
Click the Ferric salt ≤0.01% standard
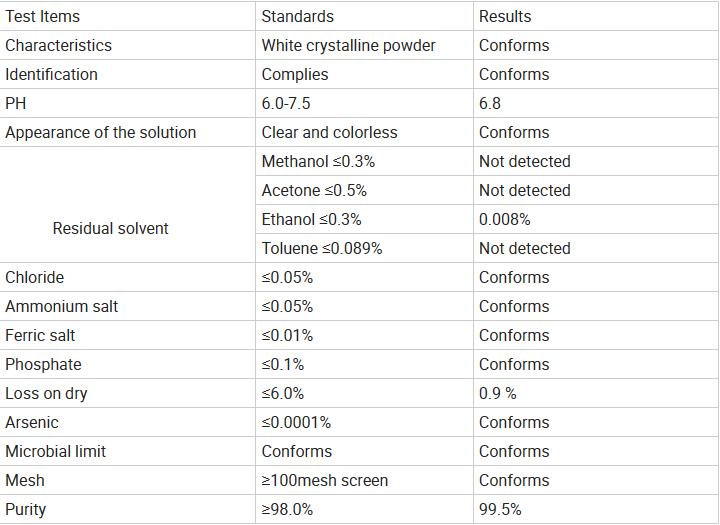coord(365,335)
